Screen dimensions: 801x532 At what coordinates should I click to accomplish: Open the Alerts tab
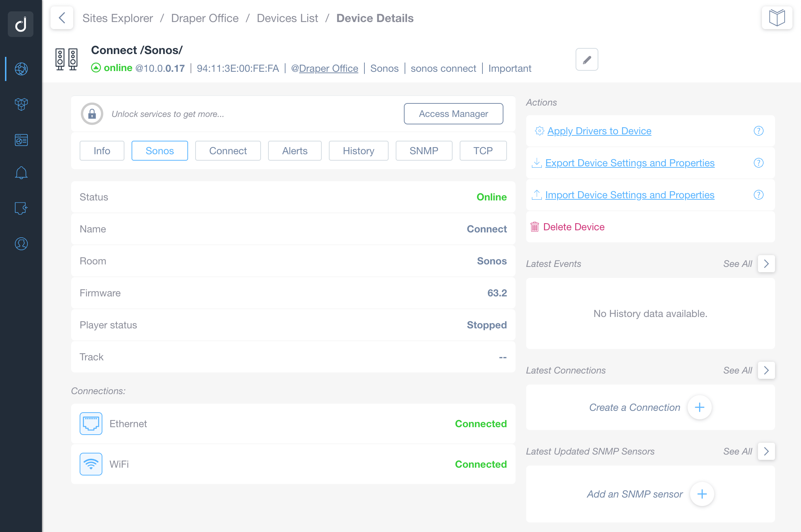tap(295, 151)
